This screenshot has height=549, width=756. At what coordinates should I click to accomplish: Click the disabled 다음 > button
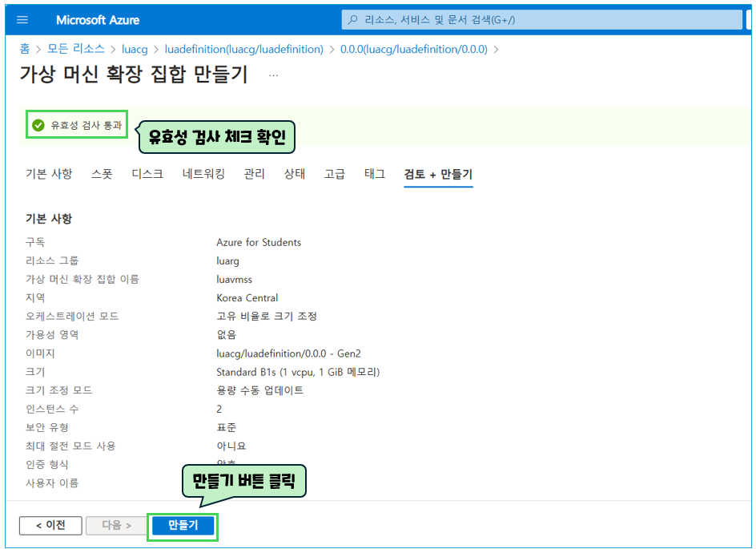(116, 526)
